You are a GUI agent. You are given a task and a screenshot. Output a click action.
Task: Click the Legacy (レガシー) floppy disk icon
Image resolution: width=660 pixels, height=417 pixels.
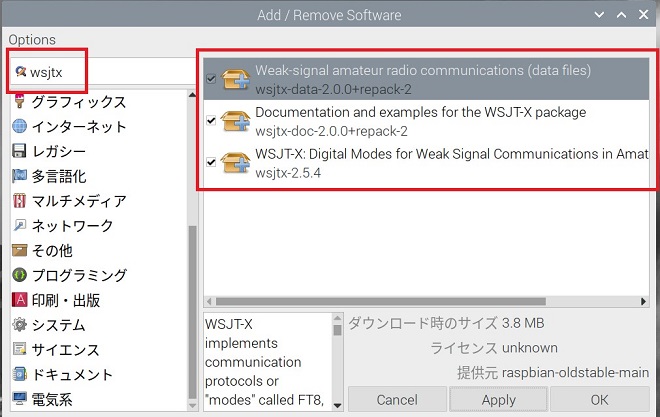pyautogui.click(x=20, y=152)
